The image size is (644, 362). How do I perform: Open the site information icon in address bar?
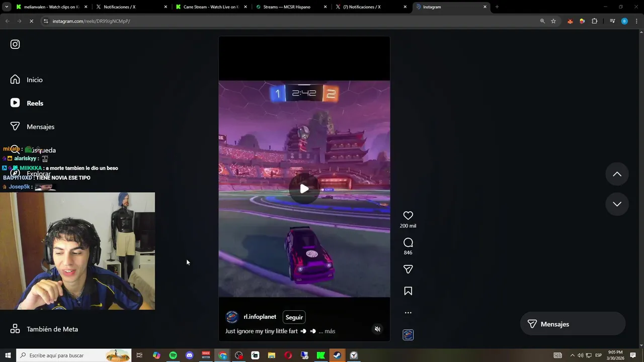46,21
